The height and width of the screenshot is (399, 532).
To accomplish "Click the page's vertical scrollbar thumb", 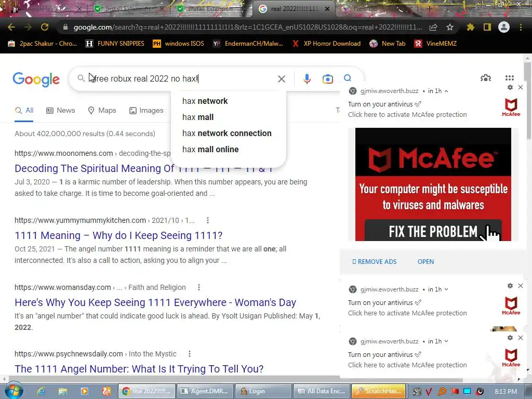I will click(527, 100).
